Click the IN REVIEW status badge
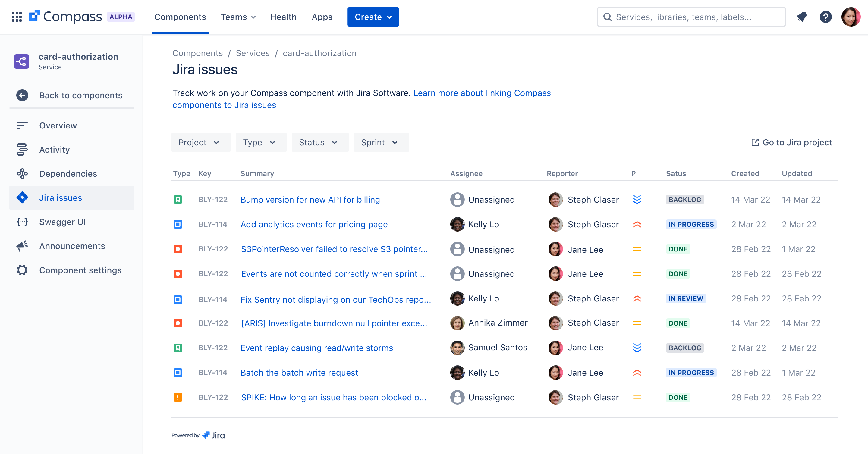 pos(686,298)
